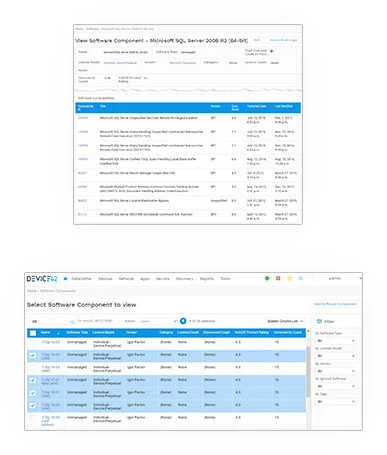This screenshot has width=387, height=455.
Task: Click the Published Date column header
Action: (256, 106)
